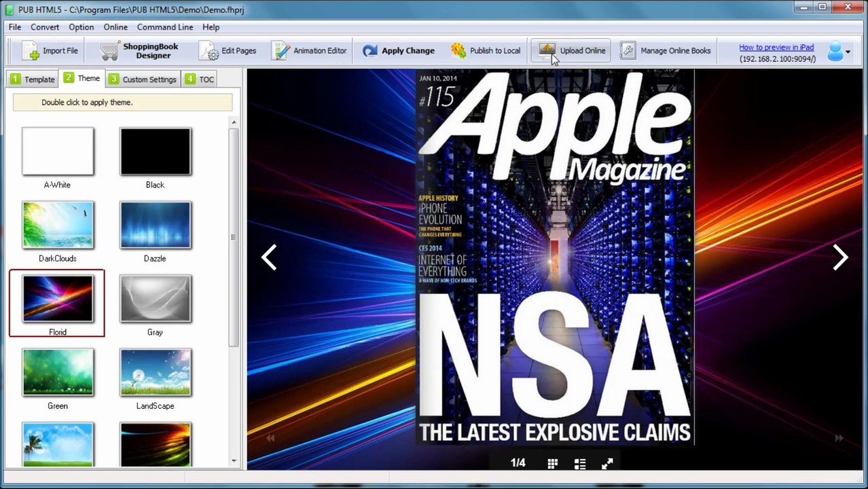This screenshot has height=489, width=868.
Task: Click Publish to Local
Action: point(486,51)
